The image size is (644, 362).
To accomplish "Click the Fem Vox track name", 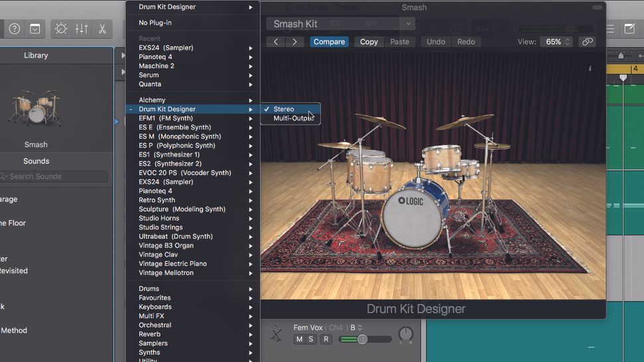I will coord(307,328).
